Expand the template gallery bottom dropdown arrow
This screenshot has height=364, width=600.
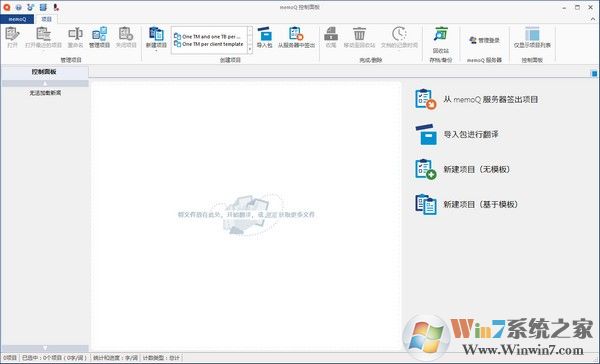(x=250, y=49)
